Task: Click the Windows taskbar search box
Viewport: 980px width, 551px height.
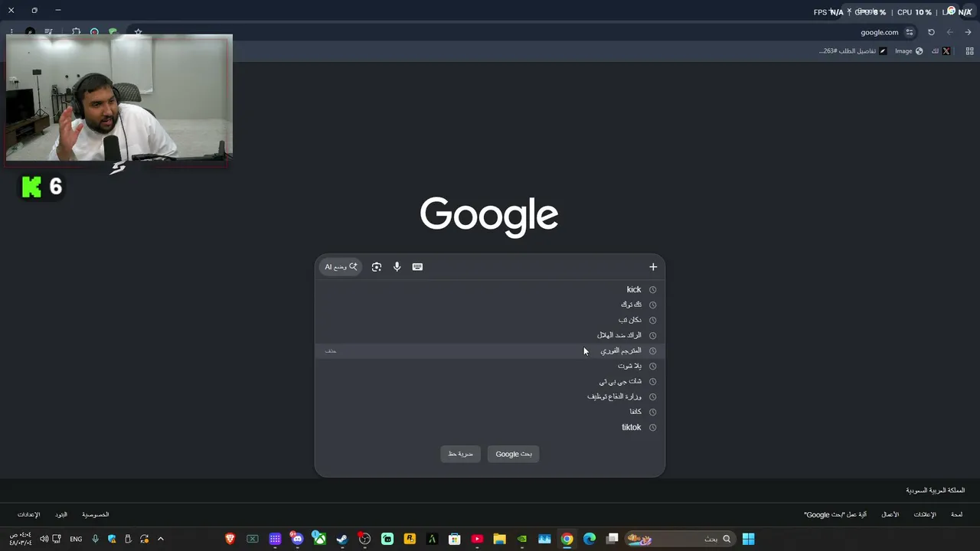Action: pos(680,539)
